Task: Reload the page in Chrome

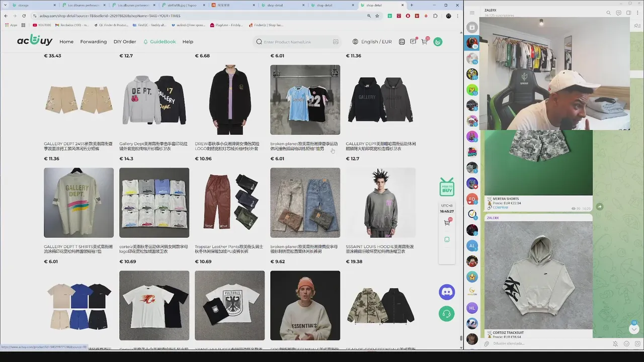Action: 24,16
